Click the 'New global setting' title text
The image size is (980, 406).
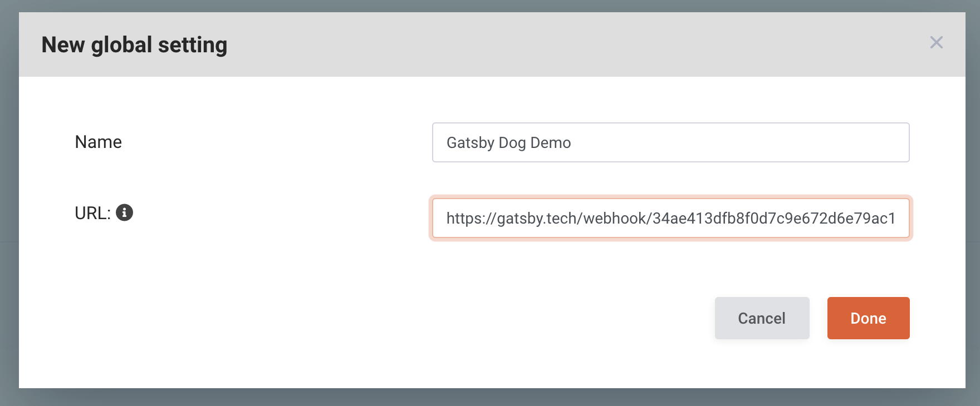point(134,45)
